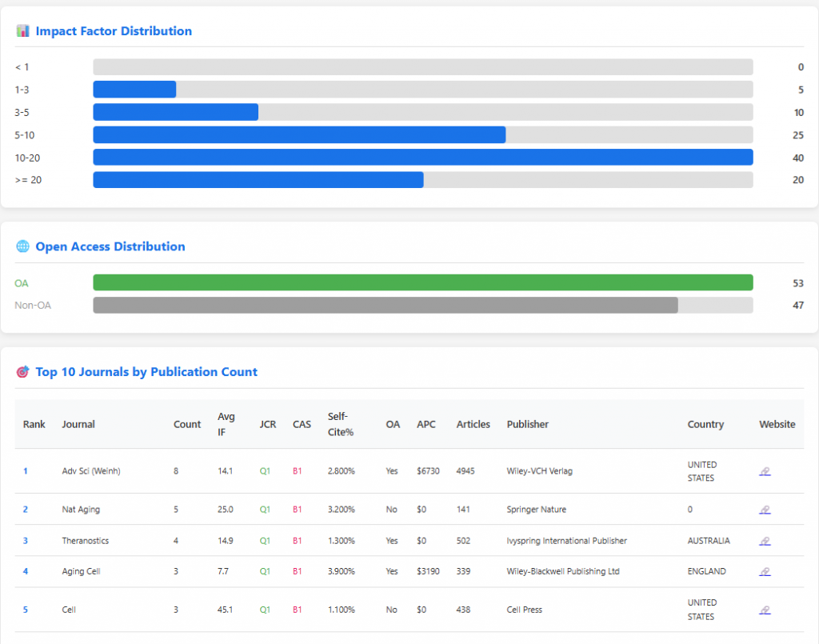Select rank 1 number in journals table

tap(25, 471)
